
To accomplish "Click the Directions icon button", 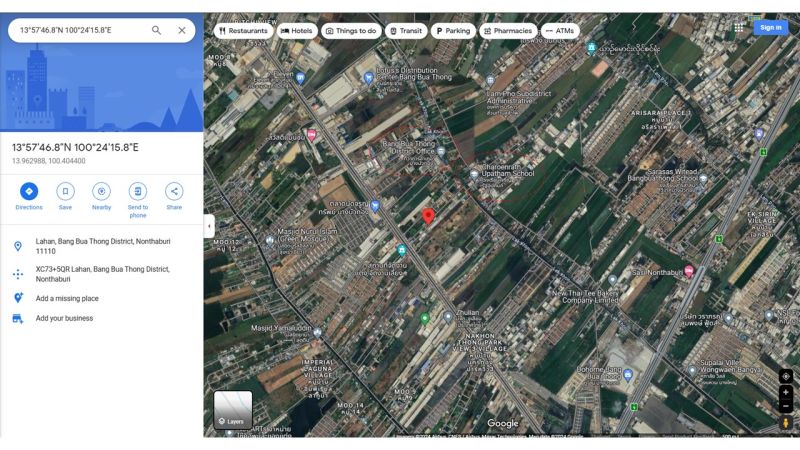I will tap(29, 191).
